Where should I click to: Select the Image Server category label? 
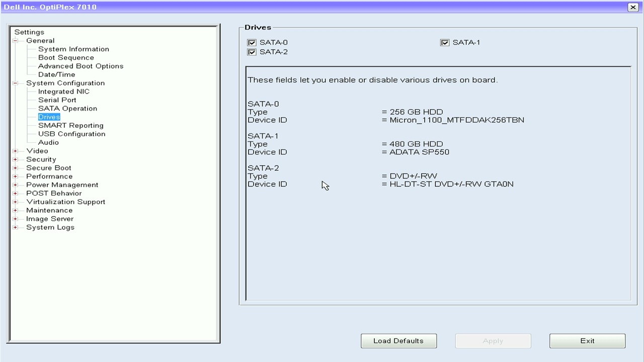(50, 219)
